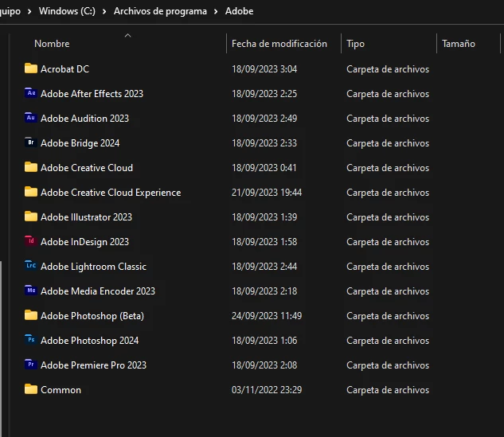Expand chevron after Windows (C:) breadcrumb
The image size is (504, 437).
[104, 12]
